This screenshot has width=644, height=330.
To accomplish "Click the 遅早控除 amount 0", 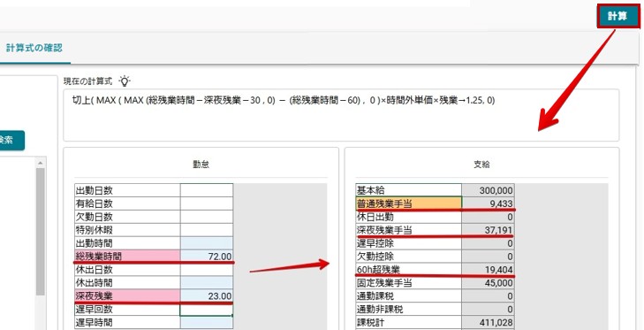I will point(488,242).
